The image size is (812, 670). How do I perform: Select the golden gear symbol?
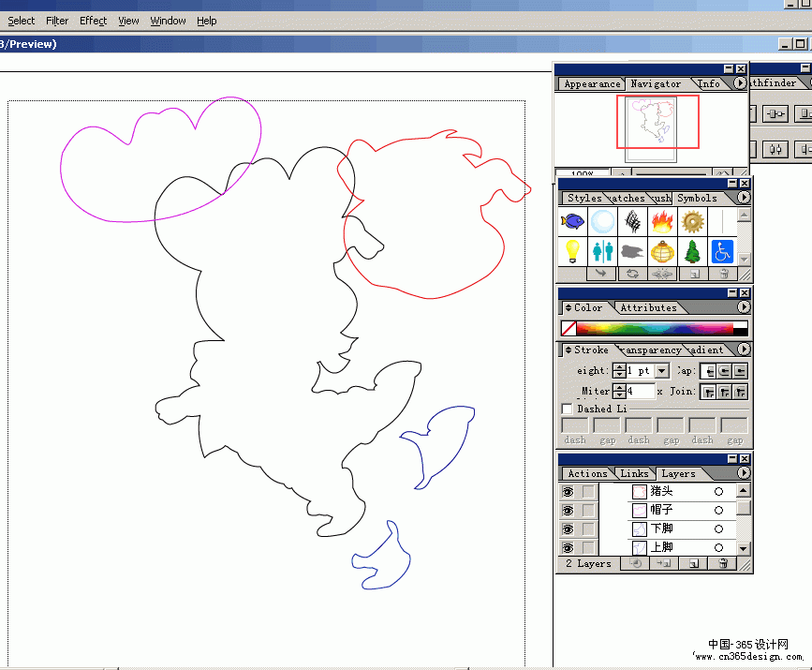click(x=692, y=222)
